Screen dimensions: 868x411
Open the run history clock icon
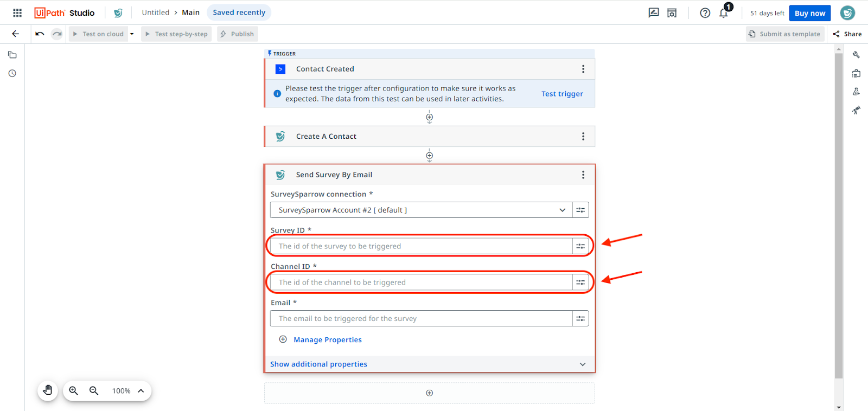[x=12, y=73]
